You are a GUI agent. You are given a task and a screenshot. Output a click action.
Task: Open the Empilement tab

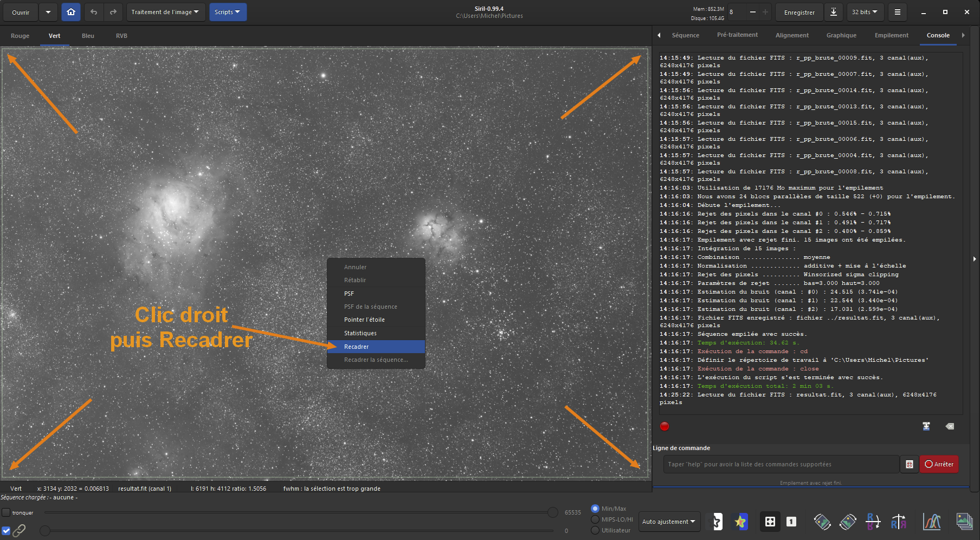(x=892, y=35)
